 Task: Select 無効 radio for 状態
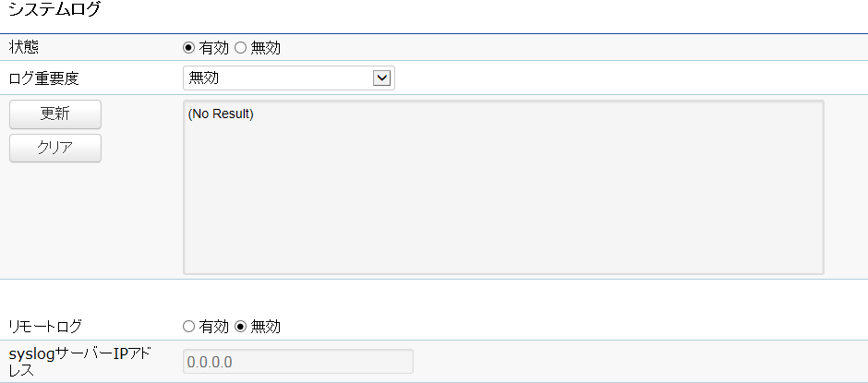(x=240, y=48)
